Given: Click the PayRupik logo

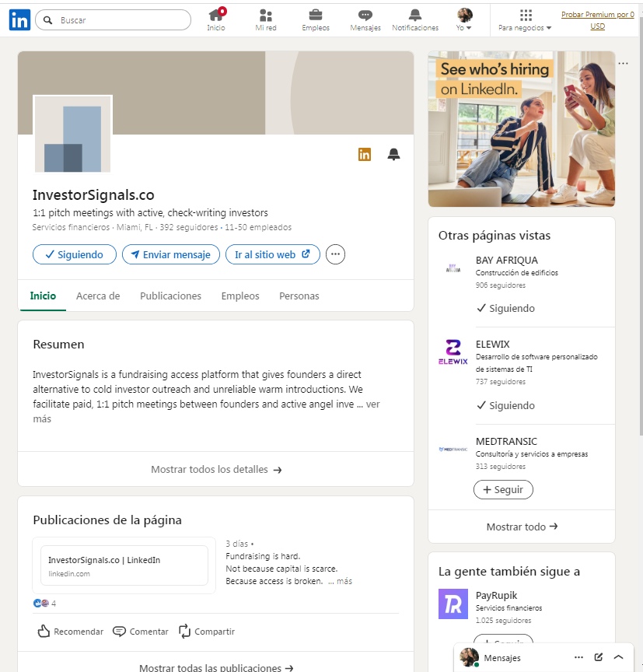Looking at the screenshot, I should tap(453, 604).
